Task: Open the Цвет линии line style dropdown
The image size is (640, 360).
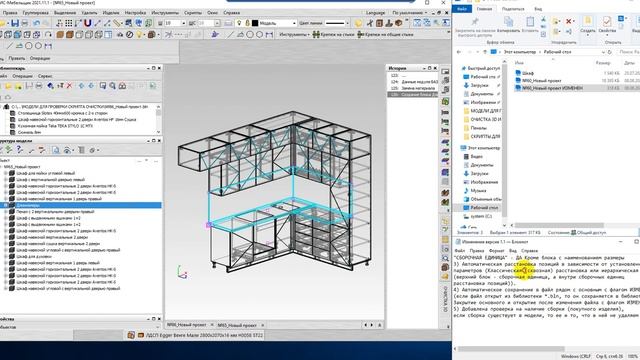Action: click(x=347, y=23)
